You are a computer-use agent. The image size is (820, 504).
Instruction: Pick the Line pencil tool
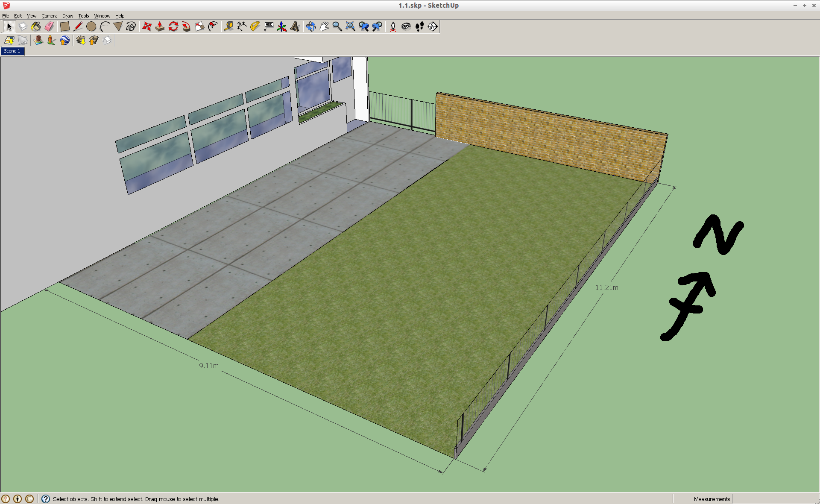pos(78,26)
